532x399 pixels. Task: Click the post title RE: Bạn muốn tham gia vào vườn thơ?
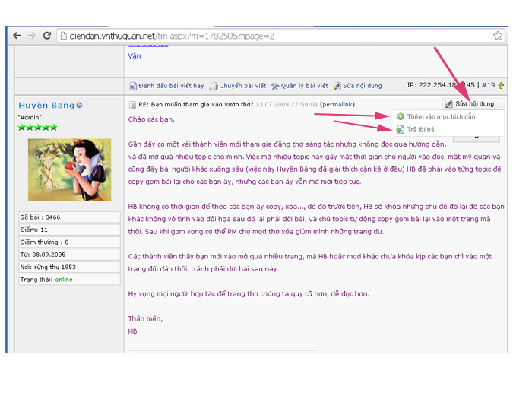click(x=196, y=105)
